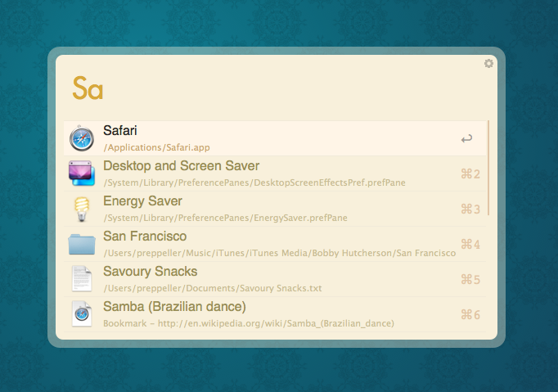Click the return arrow symbol beside Safari
558x392 pixels.
[x=466, y=139]
